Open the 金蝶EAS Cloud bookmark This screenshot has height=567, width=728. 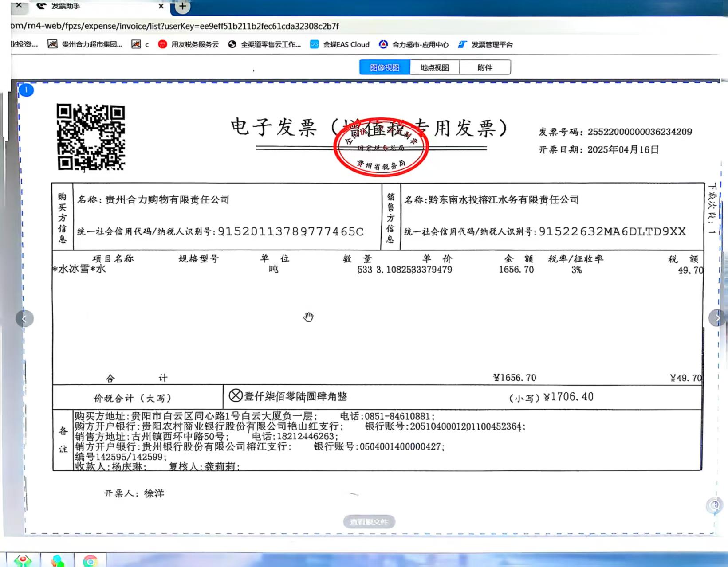(x=339, y=44)
